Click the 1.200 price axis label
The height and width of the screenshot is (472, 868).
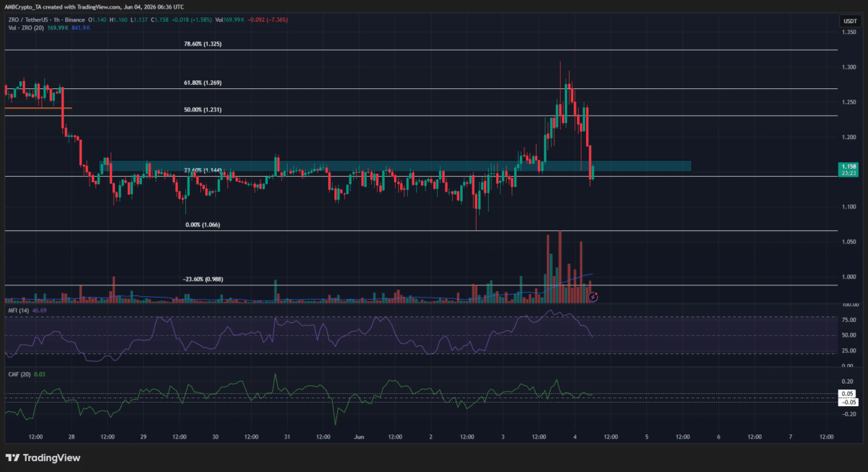848,137
